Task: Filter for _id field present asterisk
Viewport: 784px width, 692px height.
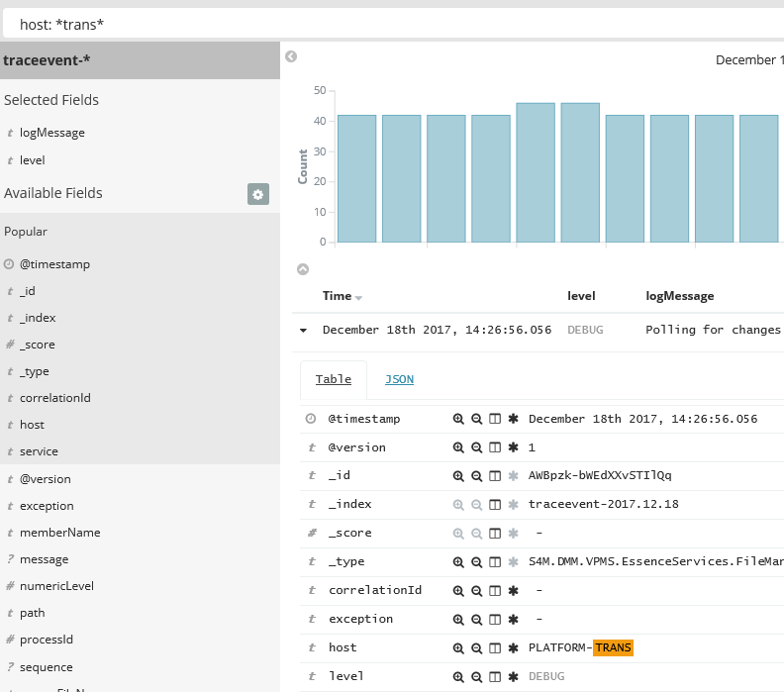Action: coord(513,476)
